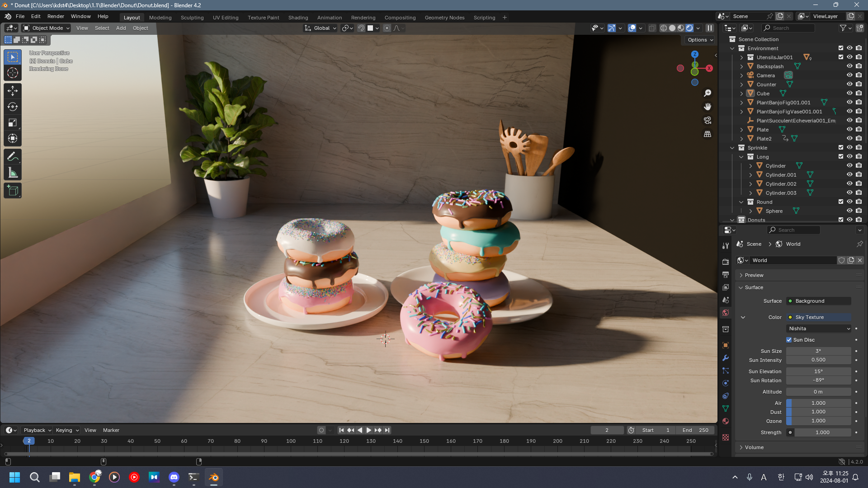Switch to the Shading workspace tab

(x=298, y=18)
